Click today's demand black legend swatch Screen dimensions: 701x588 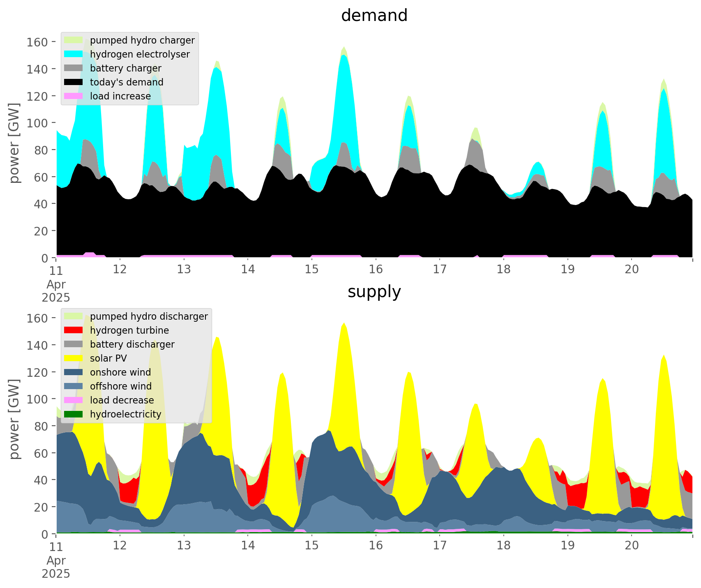(x=74, y=82)
